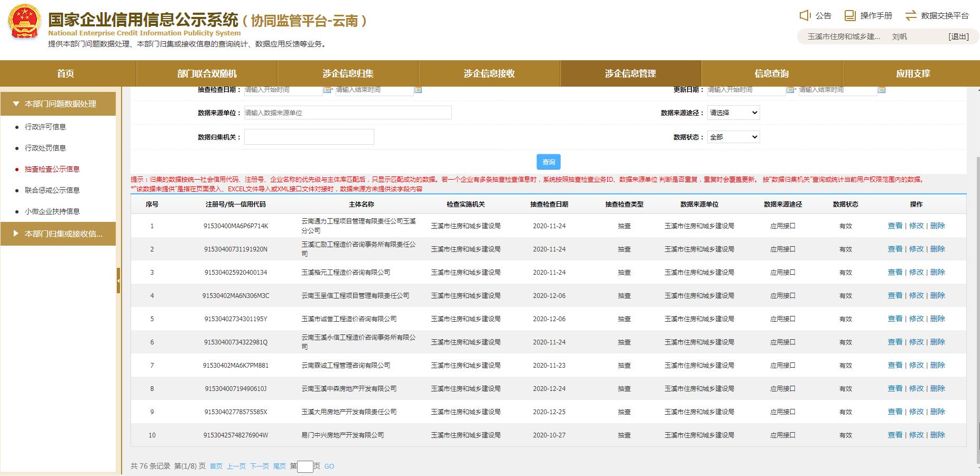This screenshot has width=980, height=476.
Task: Select 行政许可信息 in sidebar
Action: coord(45,127)
